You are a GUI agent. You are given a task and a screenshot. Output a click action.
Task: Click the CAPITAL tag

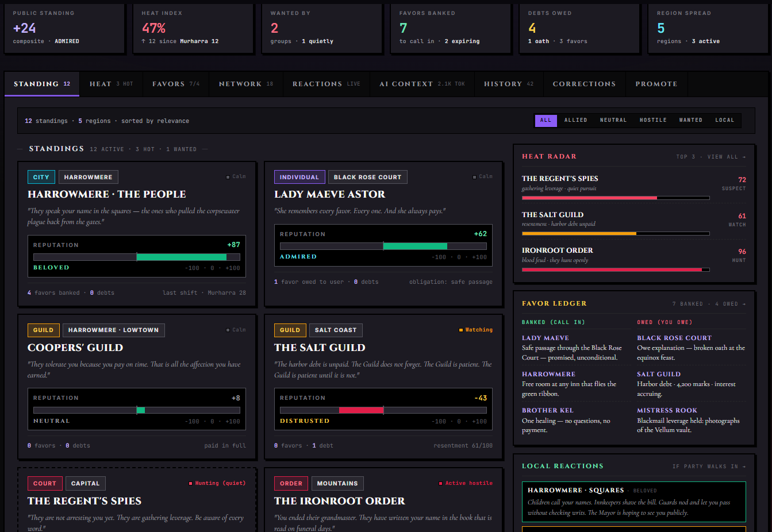tap(86, 483)
